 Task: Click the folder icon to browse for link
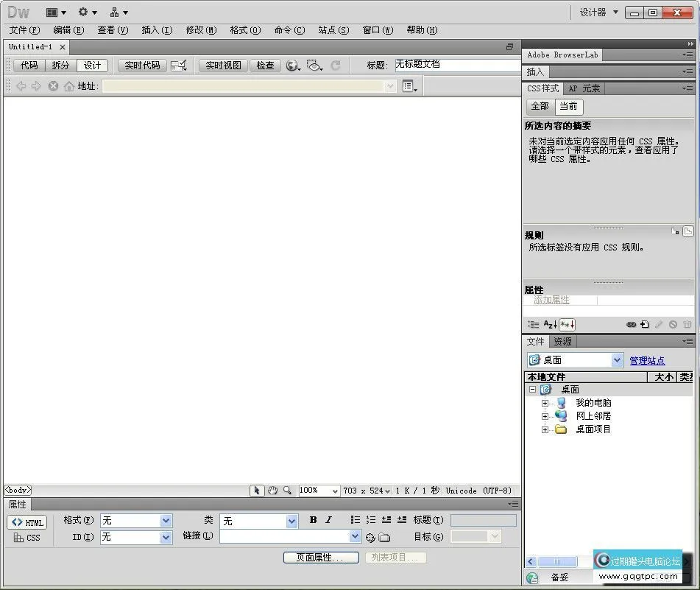(383, 537)
